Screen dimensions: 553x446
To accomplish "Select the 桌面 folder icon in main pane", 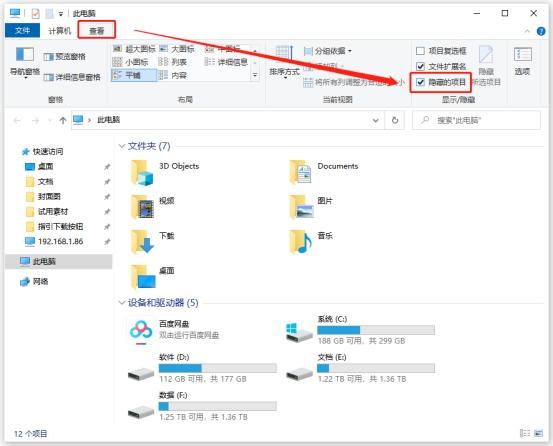I will [142, 277].
